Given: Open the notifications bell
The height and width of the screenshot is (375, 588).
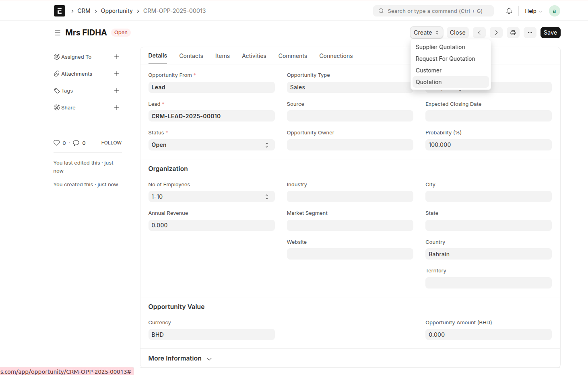Looking at the screenshot, I should point(509,11).
